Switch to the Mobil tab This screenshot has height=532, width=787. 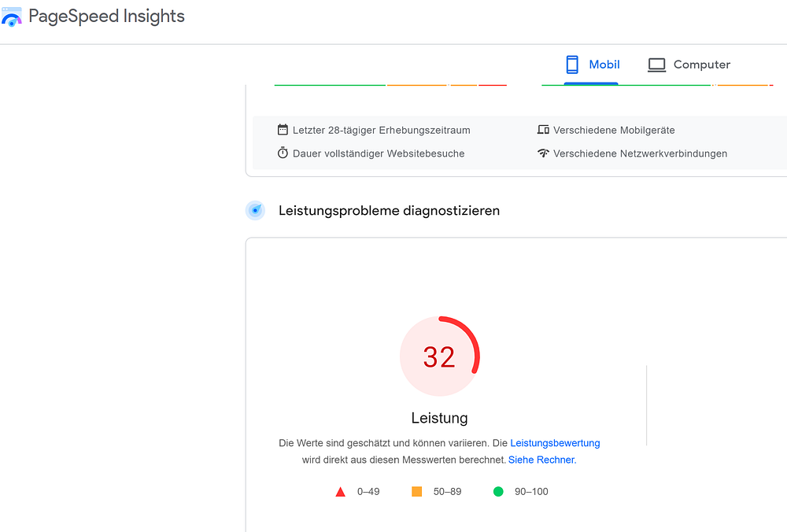tap(591, 66)
